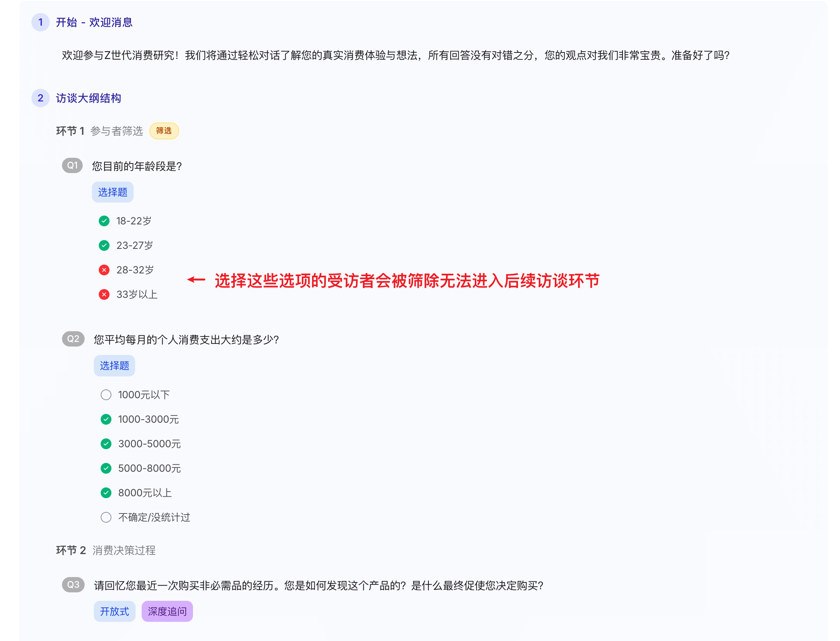The image size is (840, 641).
Task: Click the heading 访谈大纲结构
Action: 88,98
